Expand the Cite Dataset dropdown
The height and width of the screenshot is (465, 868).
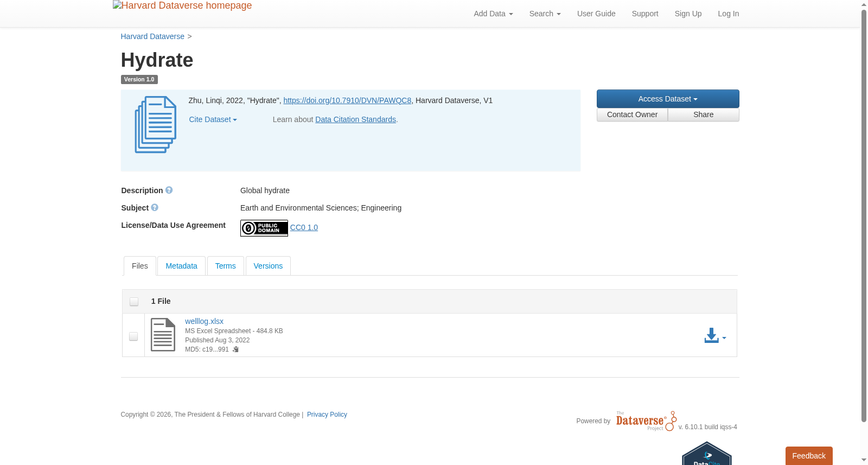tap(213, 119)
